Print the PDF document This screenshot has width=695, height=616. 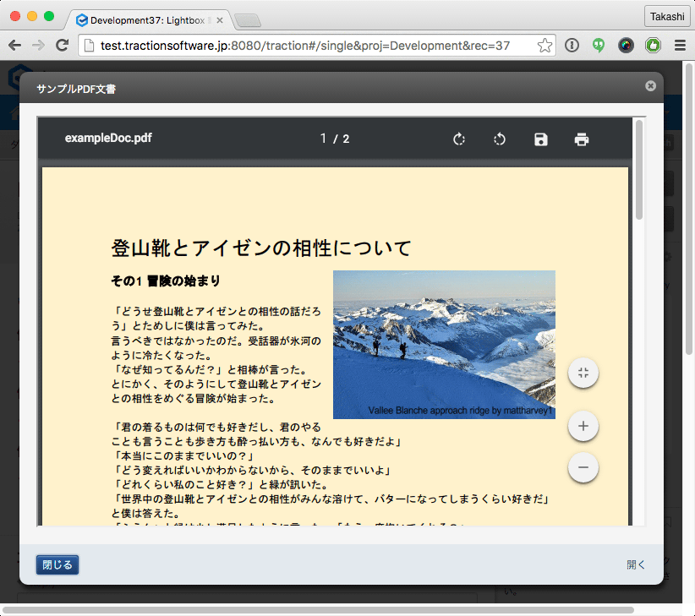click(582, 139)
